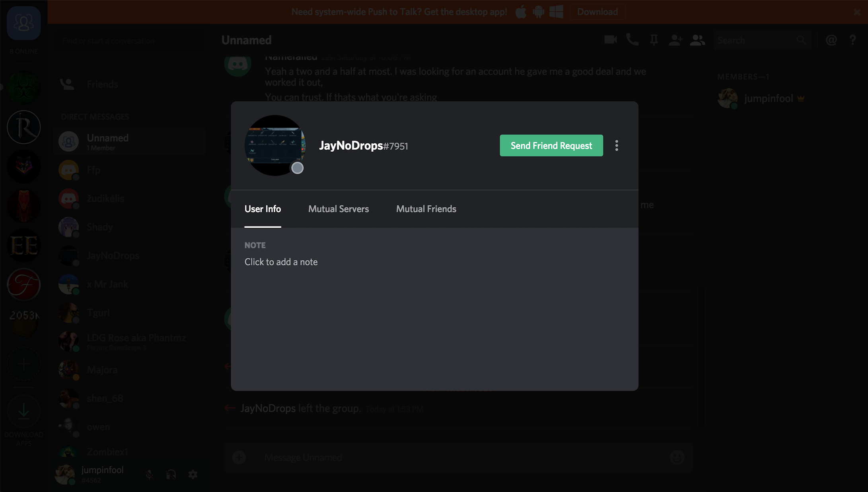This screenshot has height=492, width=868.
Task: Start a voice call
Action: pyautogui.click(x=632, y=40)
